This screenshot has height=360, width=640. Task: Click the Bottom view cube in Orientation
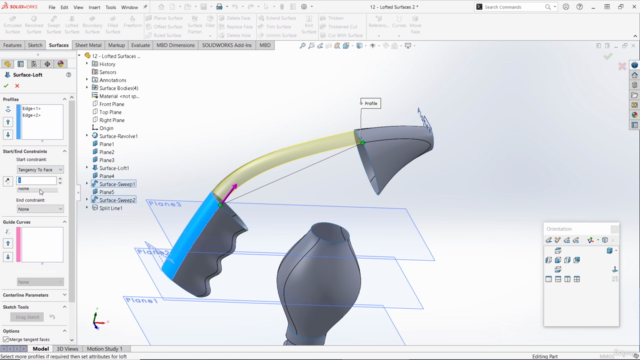pyautogui.click(x=558, y=269)
